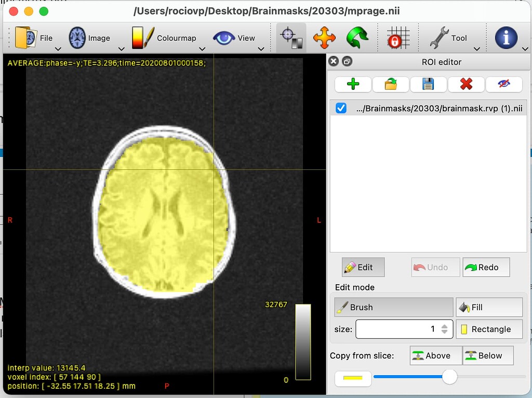Expand the File dropdown arrow
The image size is (532, 398).
click(x=58, y=49)
